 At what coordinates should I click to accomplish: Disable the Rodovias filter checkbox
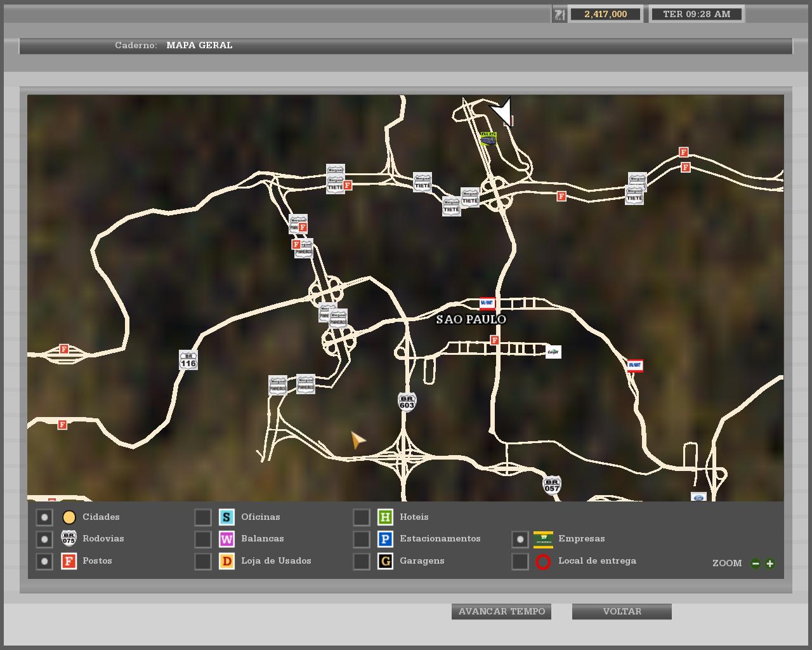tap(44, 540)
